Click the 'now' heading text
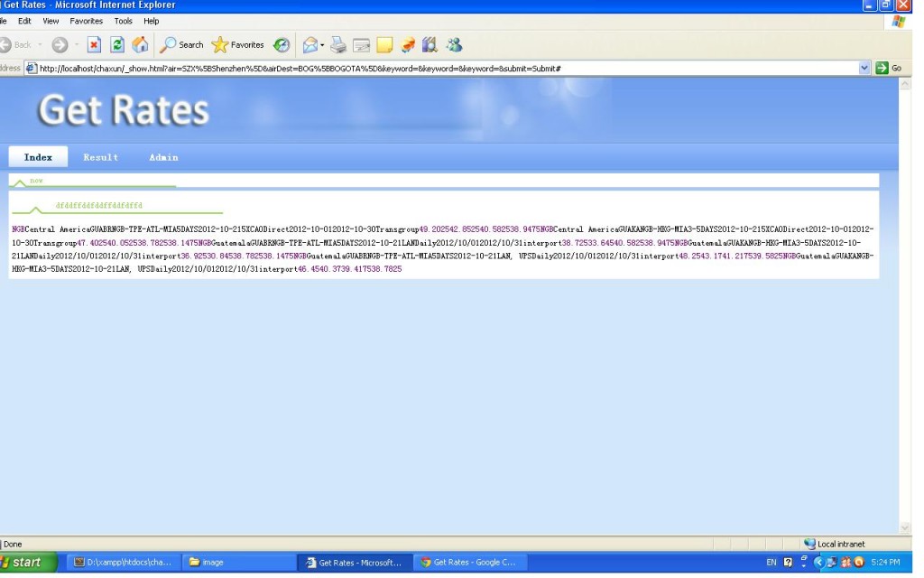This screenshot has height=578, width=924. [x=36, y=181]
